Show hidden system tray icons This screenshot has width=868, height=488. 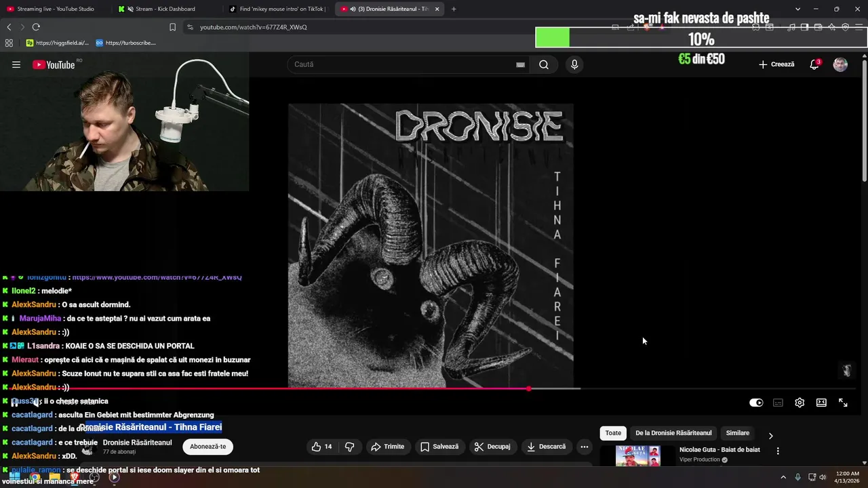pos(783,477)
